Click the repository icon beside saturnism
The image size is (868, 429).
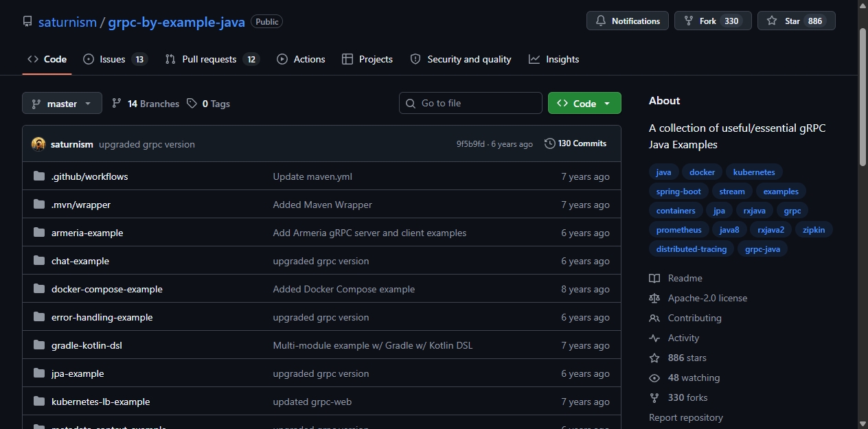click(x=27, y=21)
